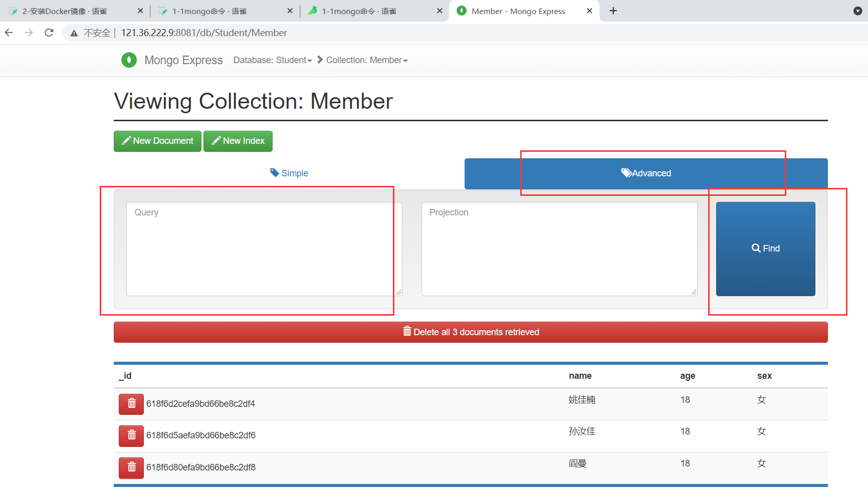868x502 pixels.
Task: Sort by the sex column header
Action: 764,376
